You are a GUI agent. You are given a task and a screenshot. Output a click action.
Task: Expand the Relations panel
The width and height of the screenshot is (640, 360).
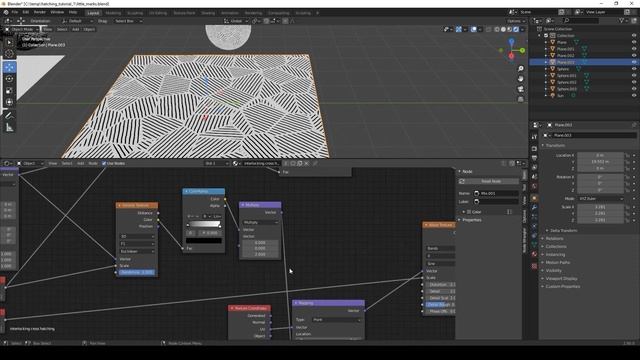(554, 239)
